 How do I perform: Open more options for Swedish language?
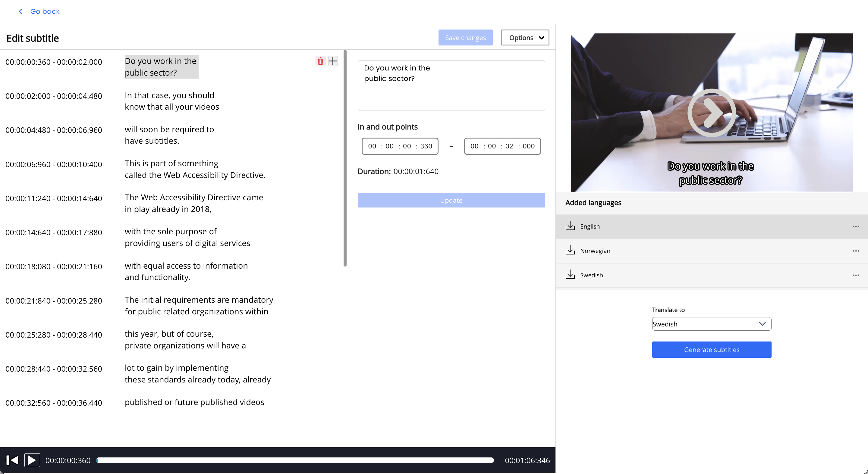856,275
